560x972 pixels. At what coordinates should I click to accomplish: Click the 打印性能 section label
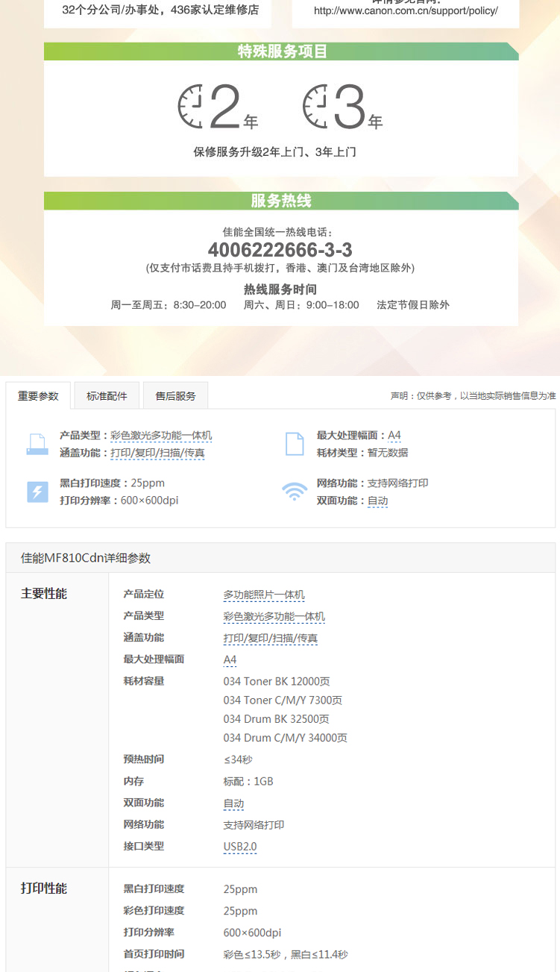[x=44, y=888]
